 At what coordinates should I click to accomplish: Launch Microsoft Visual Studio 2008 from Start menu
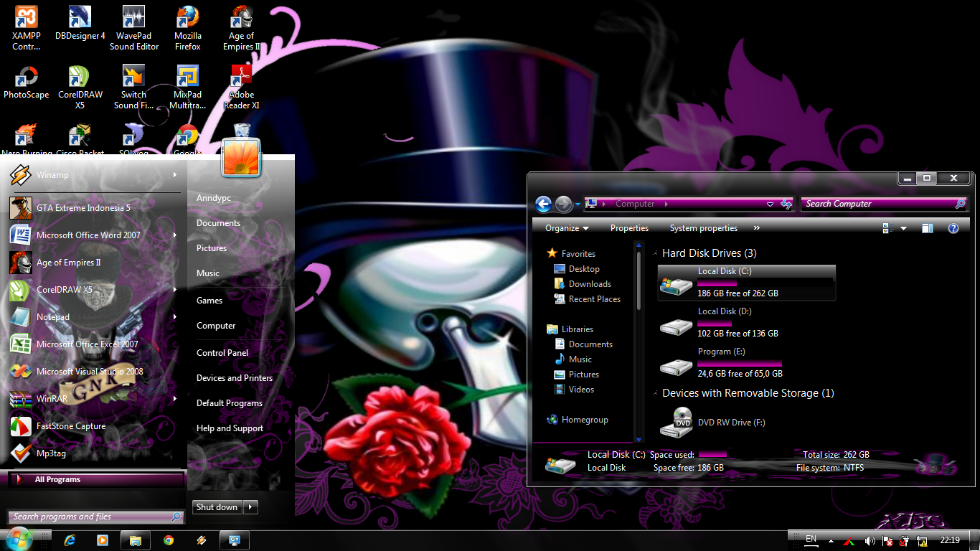(x=95, y=372)
